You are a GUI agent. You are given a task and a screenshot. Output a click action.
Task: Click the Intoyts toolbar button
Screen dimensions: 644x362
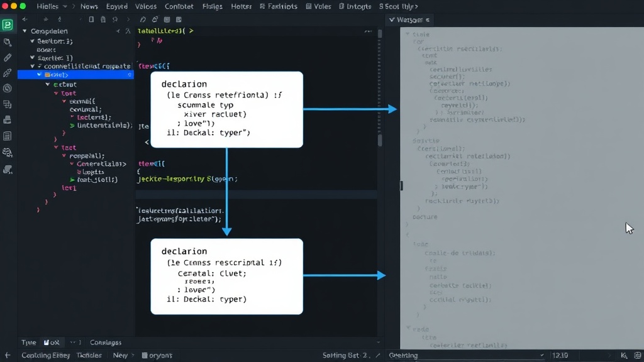click(355, 6)
